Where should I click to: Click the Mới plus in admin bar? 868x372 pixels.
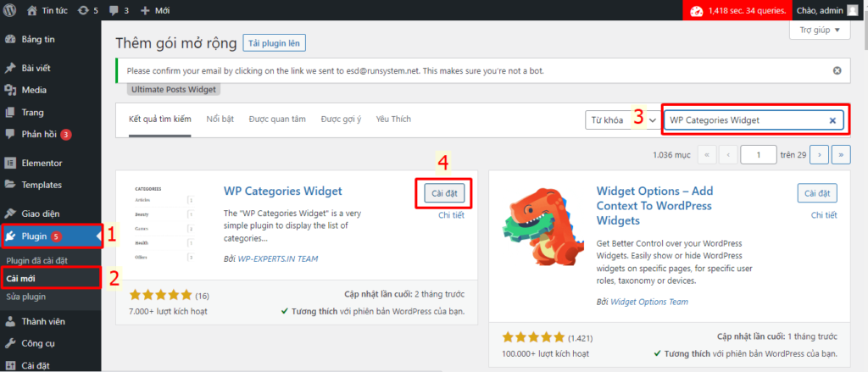tap(154, 10)
